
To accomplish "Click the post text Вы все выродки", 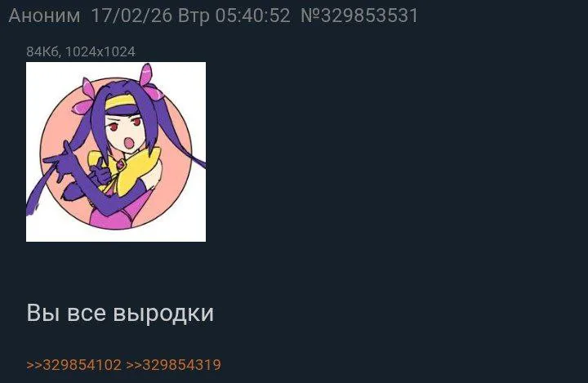I will click(x=120, y=313).
